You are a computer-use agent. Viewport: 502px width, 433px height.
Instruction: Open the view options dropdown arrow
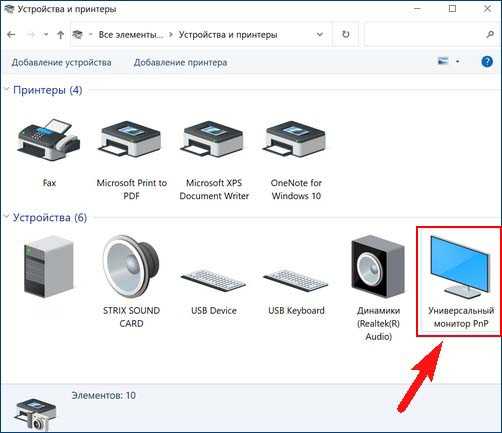click(458, 61)
